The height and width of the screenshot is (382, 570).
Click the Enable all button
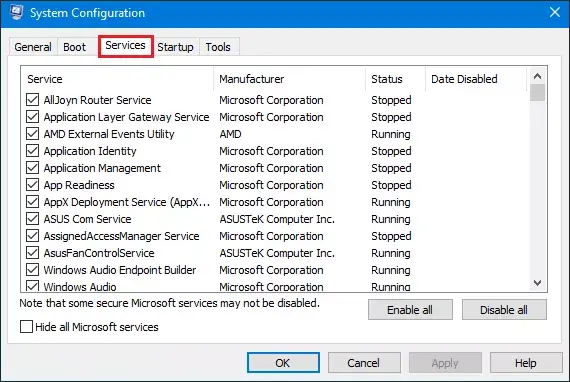coord(410,310)
